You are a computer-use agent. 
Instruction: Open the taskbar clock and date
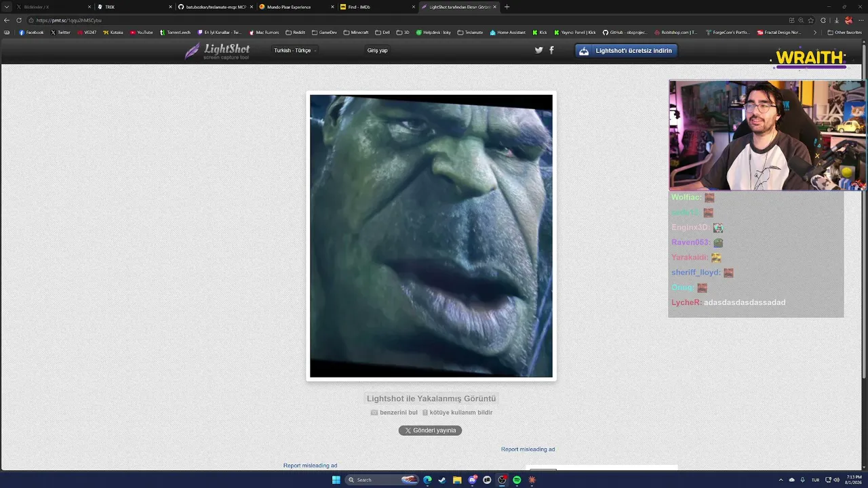tap(854, 480)
